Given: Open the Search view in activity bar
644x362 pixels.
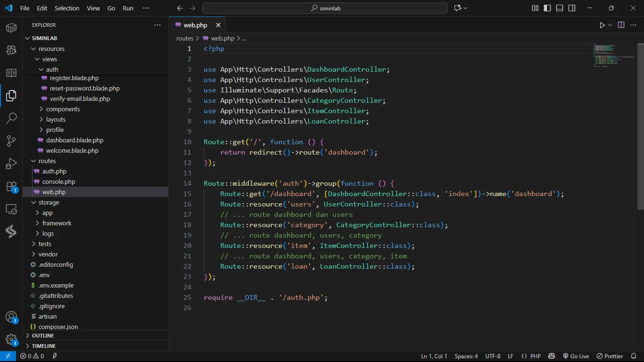Looking at the screenshot, I should pos(11,118).
